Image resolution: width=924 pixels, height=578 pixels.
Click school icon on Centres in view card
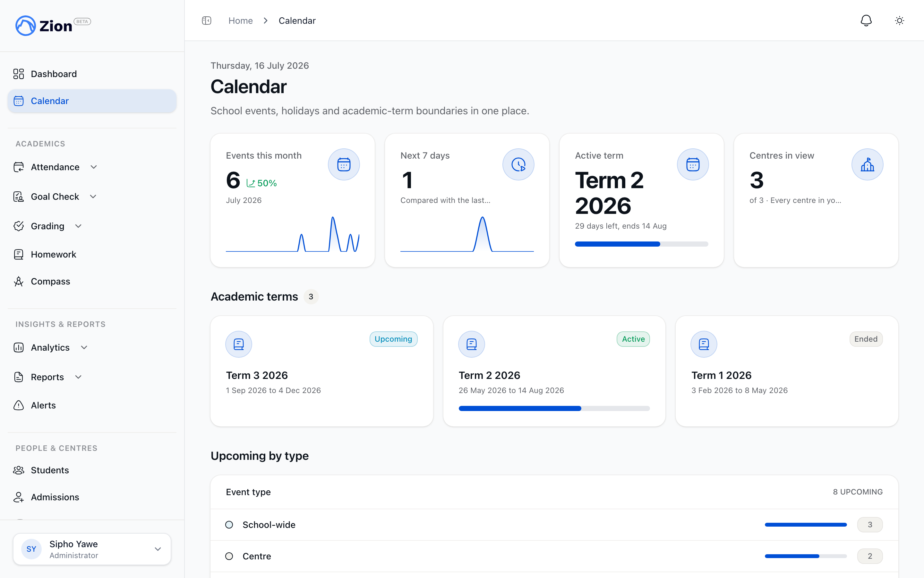click(x=867, y=164)
